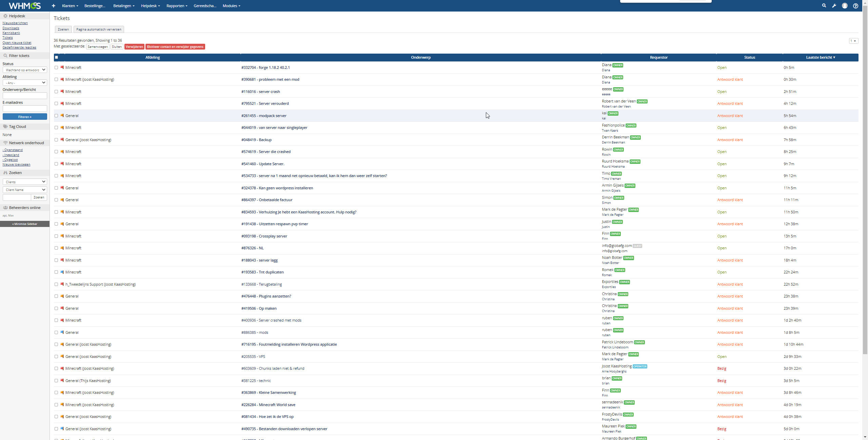Open the page number dropdown
Screen dimensions: 868x440
click(853, 41)
